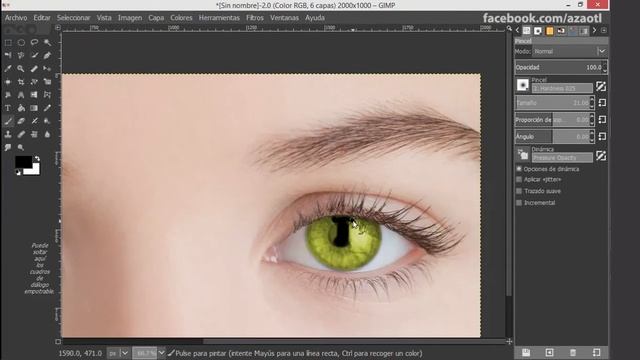Select the Pencil tool

click(x=47, y=108)
